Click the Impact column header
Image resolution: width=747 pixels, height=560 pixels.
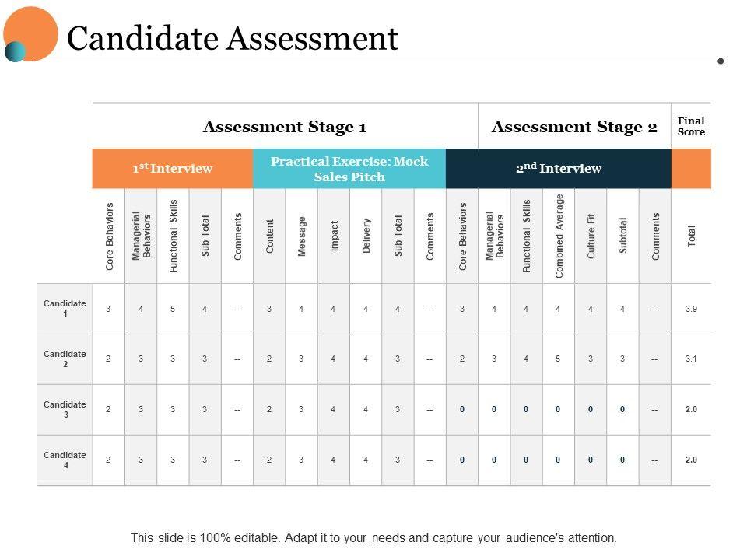(335, 236)
